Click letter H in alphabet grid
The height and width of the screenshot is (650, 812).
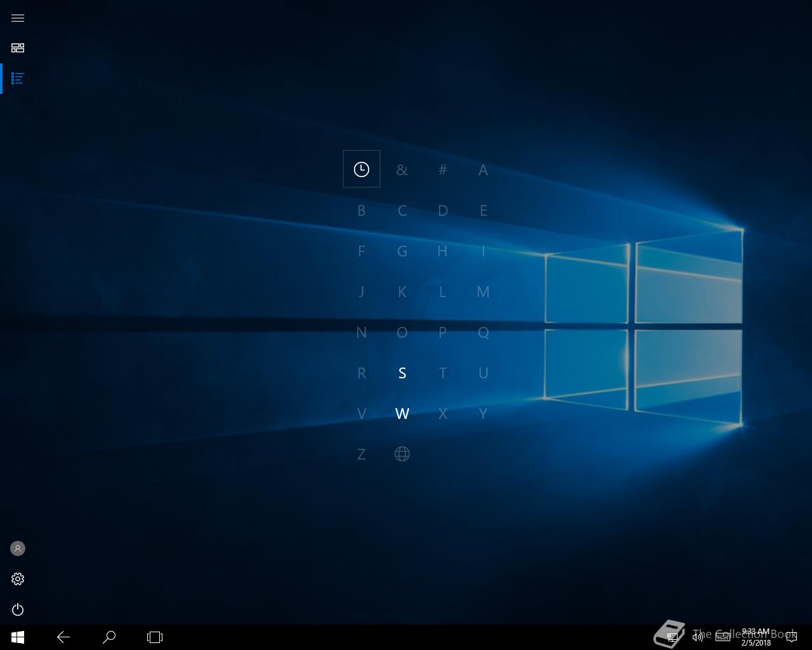[x=443, y=251]
